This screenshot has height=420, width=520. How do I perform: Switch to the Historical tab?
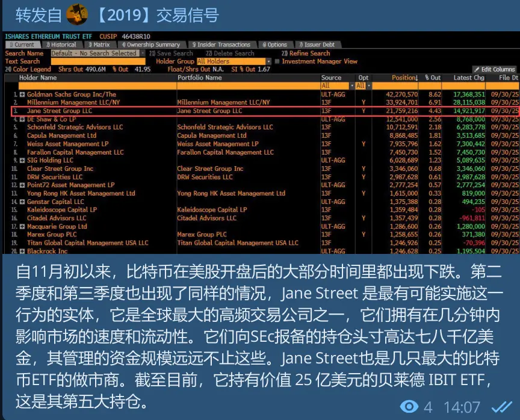click(61, 45)
